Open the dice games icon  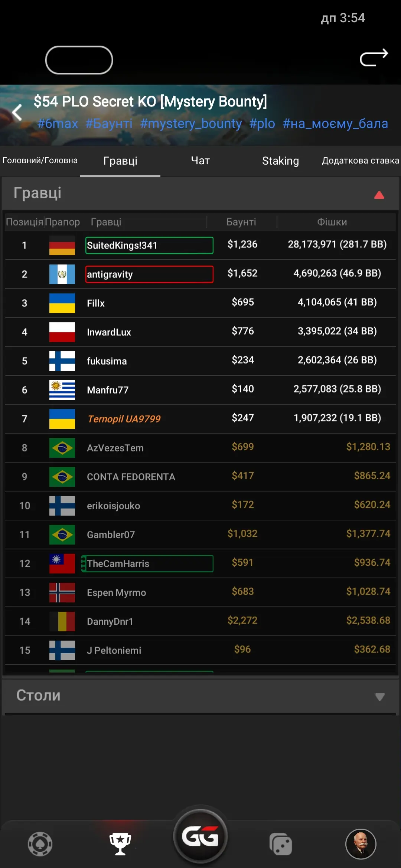tap(281, 844)
